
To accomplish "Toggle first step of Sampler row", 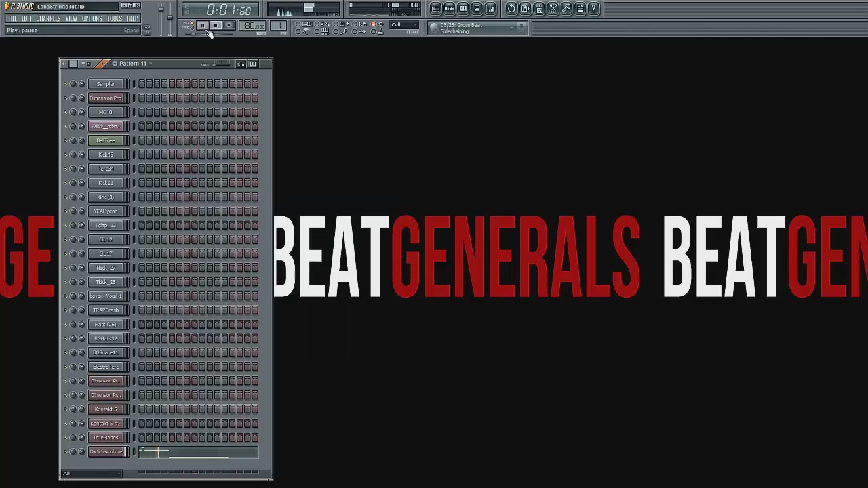I will click(x=142, y=84).
